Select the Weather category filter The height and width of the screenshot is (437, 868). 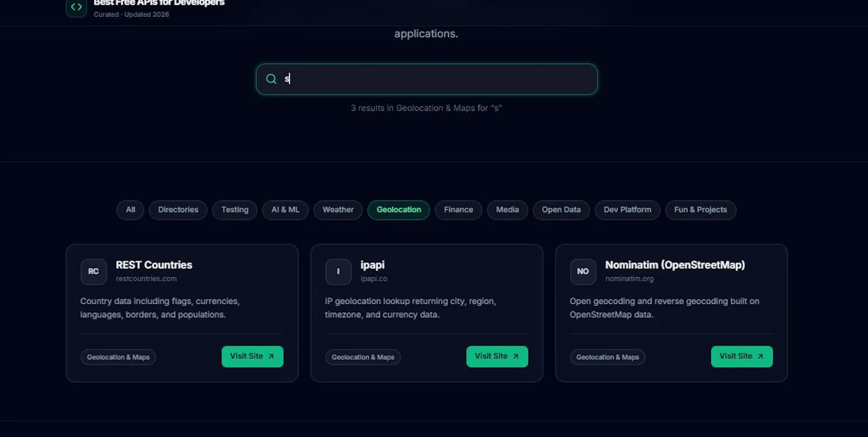click(338, 210)
